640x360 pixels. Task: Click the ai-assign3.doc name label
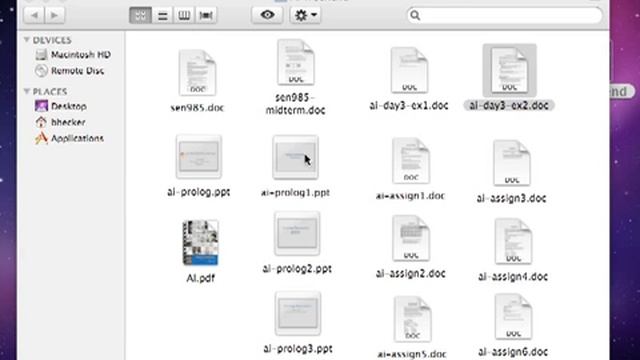[x=512, y=198]
